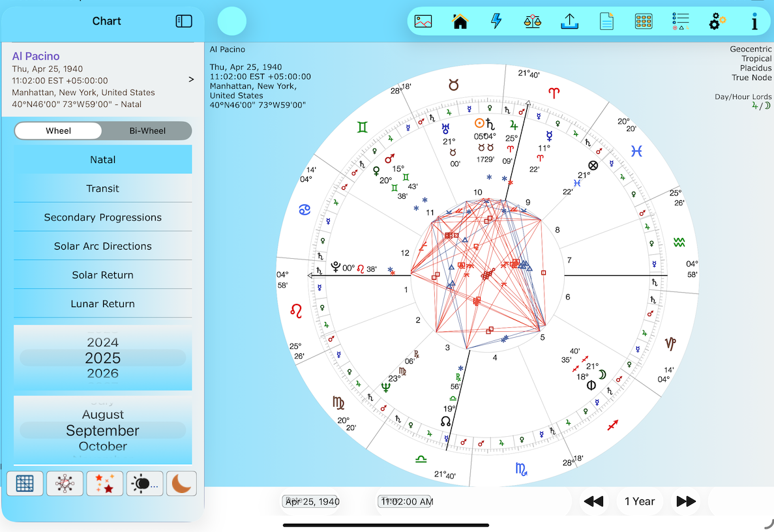Select Solar Return chart type
Screen dimensions: 774x532
coord(103,274)
